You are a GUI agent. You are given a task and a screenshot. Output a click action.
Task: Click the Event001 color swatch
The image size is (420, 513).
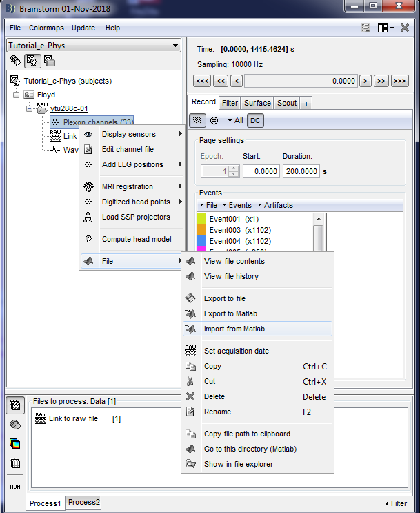pyautogui.click(x=201, y=219)
